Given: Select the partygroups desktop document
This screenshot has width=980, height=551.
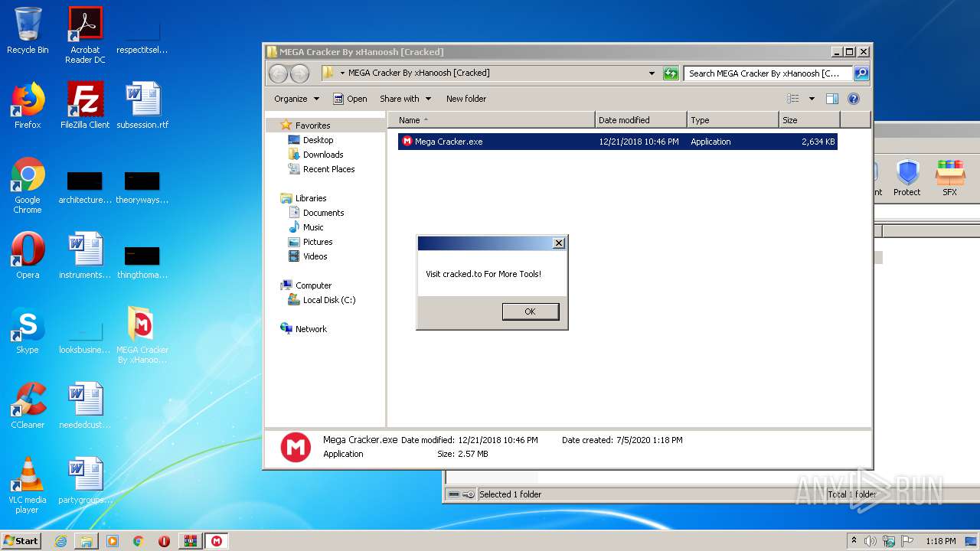Looking at the screenshot, I should pos(85,481).
